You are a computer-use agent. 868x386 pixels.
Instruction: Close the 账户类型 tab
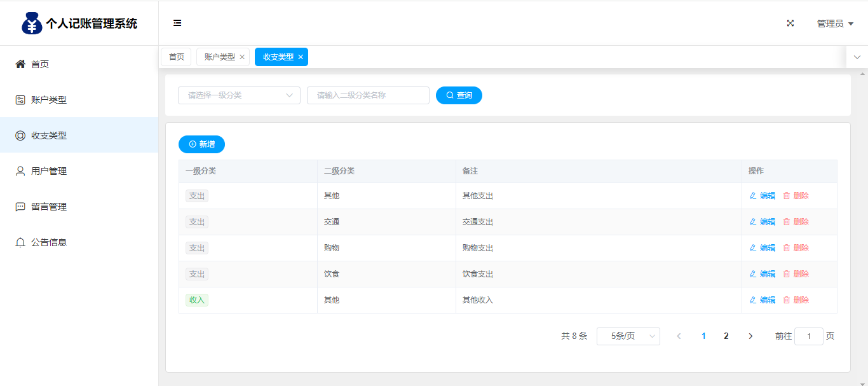tap(242, 57)
